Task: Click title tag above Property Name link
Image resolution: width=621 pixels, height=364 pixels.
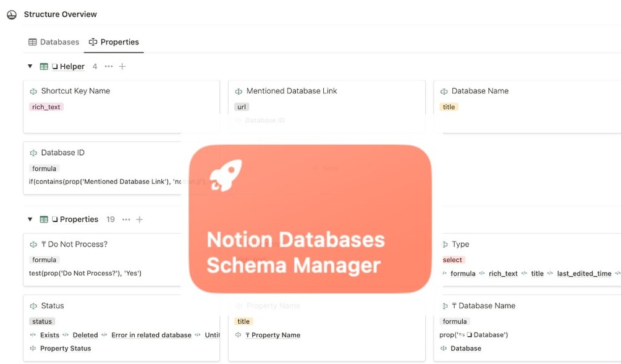Action: 243,321
